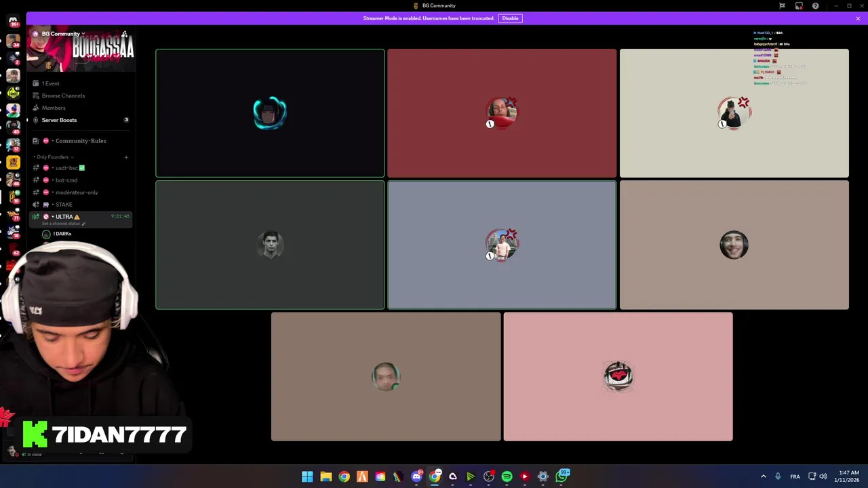Focus the bottom-left brown participant tile

coord(386,377)
